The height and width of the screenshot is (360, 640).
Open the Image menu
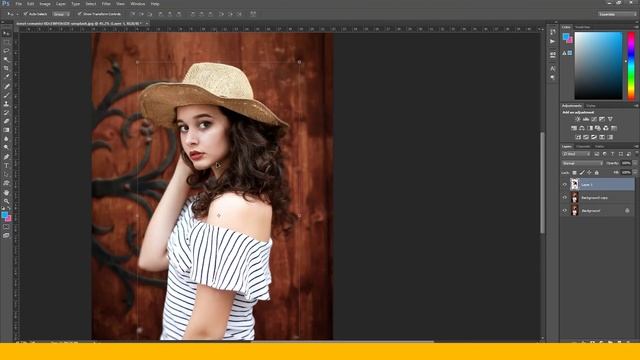click(x=45, y=4)
